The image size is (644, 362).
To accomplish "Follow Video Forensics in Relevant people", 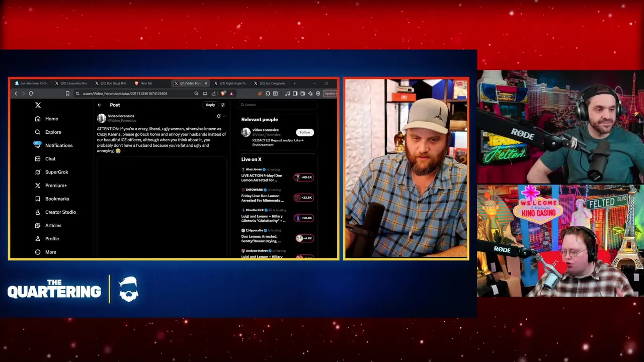I will pyautogui.click(x=305, y=132).
